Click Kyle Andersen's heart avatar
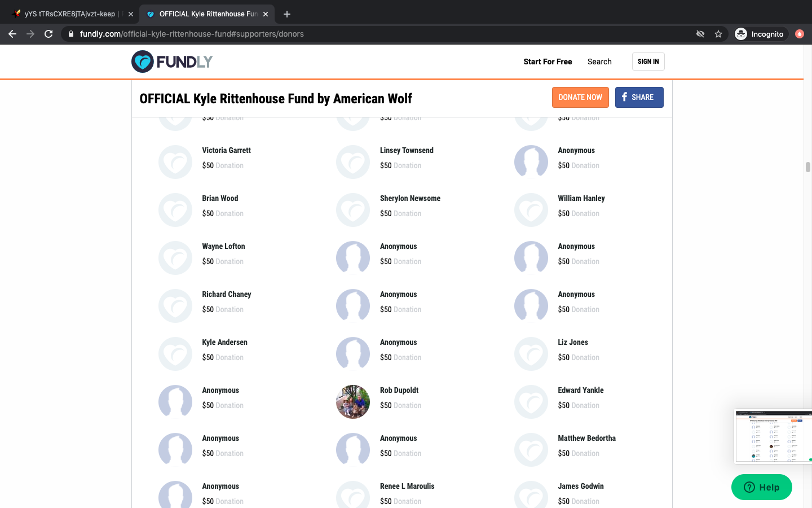Viewport: 812px width, 508px height. click(x=175, y=354)
